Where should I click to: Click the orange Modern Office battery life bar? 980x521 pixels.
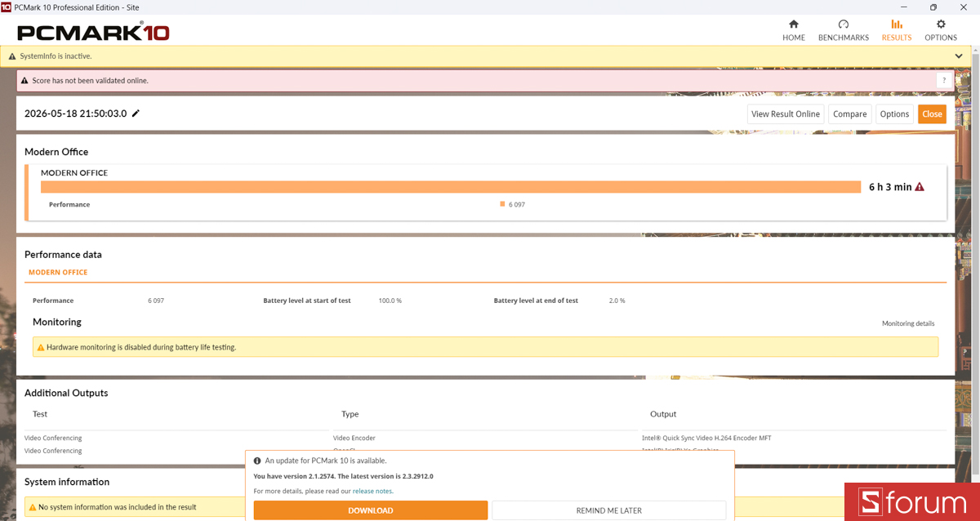(x=451, y=187)
